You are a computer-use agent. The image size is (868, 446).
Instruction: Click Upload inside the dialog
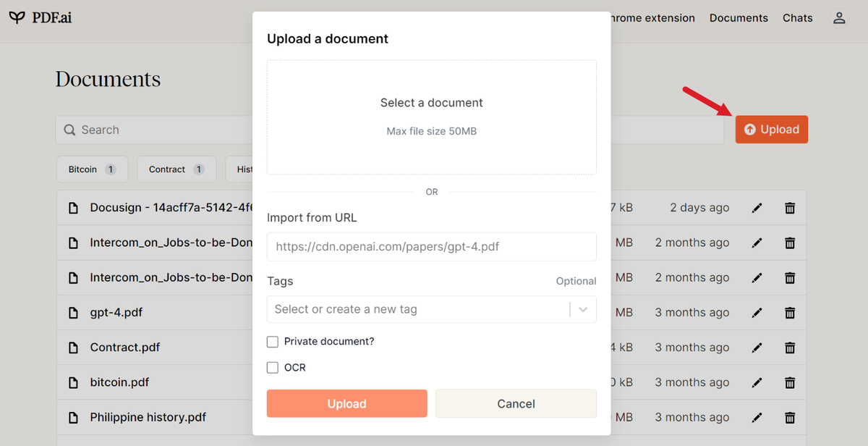(x=346, y=403)
